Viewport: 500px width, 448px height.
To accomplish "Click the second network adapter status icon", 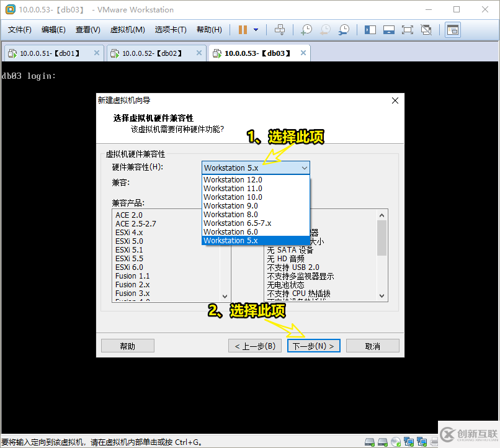I will 422,442.
